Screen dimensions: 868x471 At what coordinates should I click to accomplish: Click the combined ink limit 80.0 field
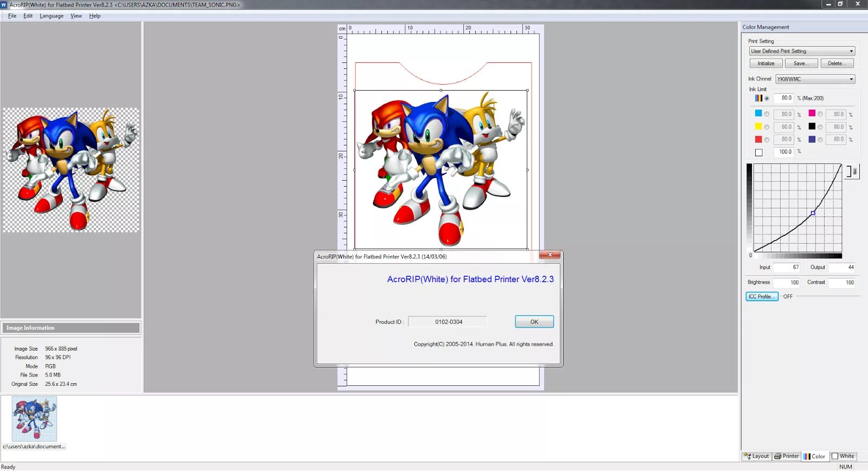[784, 98]
